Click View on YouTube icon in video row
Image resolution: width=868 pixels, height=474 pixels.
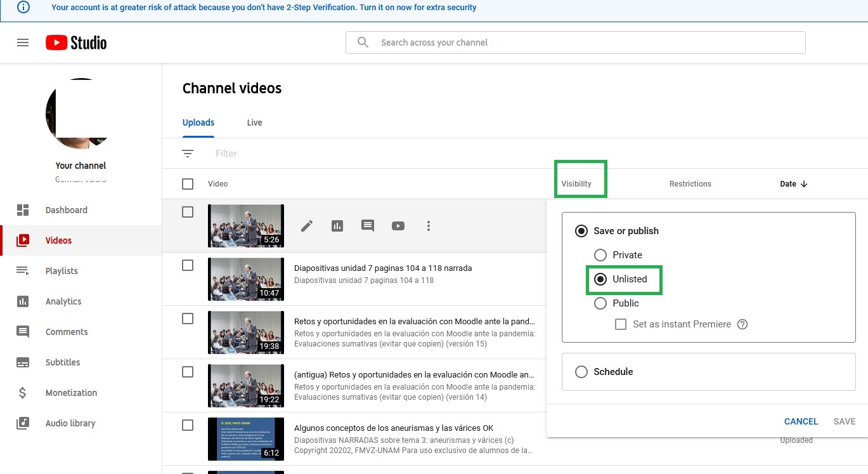click(x=398, y=226)
